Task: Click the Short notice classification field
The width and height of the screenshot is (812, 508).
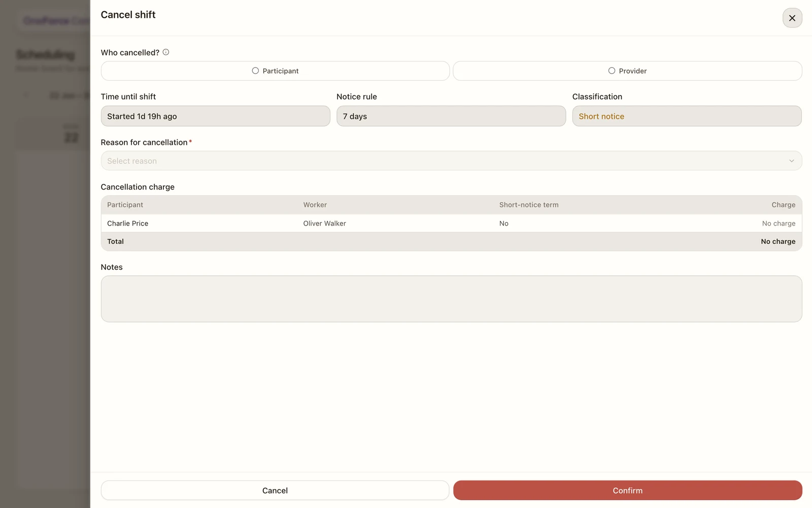Action: (x=687, y=116)
